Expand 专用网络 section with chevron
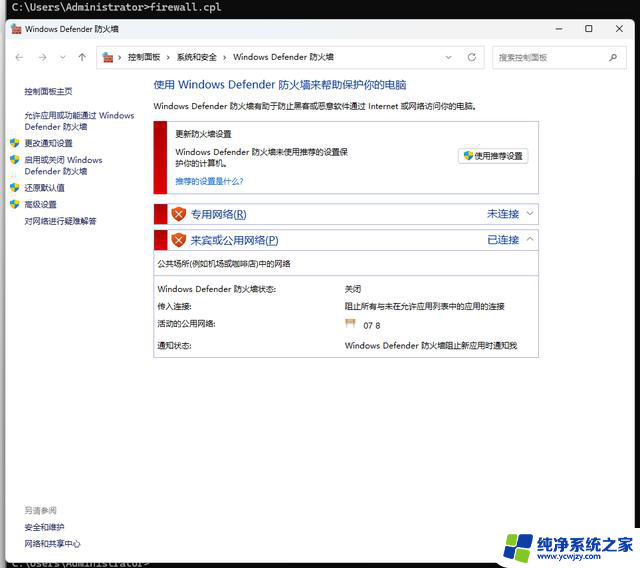Image resolution: width=640 pixels, height=568 pixels. tap(530, 213)
